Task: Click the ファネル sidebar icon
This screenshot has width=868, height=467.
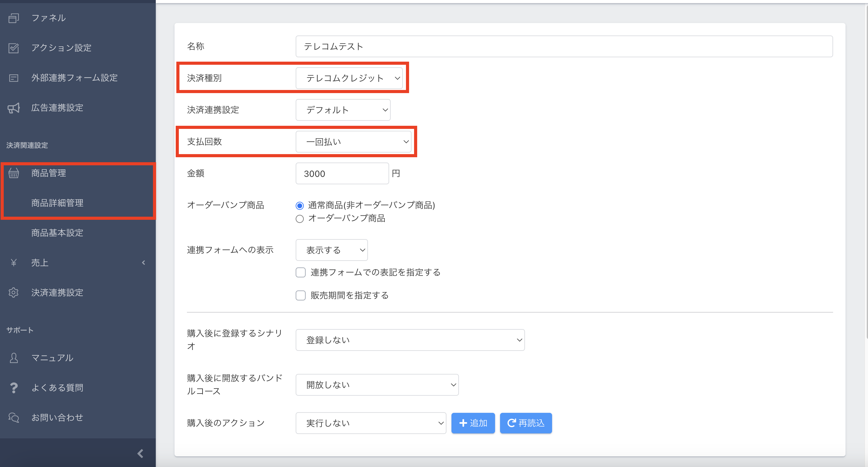Action: 13,18
